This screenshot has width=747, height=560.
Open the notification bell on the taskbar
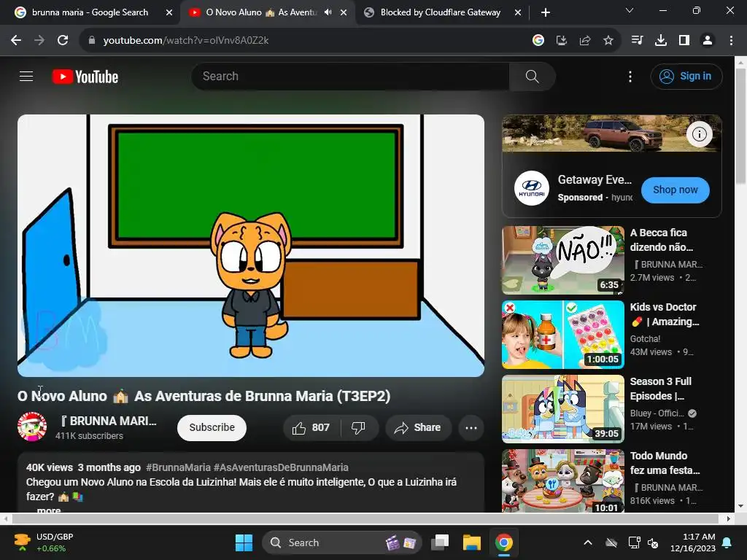[727, 542]
